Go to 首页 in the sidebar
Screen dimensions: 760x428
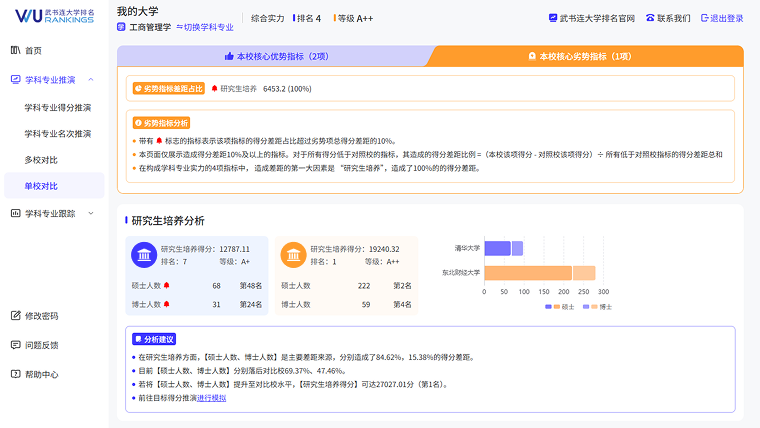click(33, 50)
